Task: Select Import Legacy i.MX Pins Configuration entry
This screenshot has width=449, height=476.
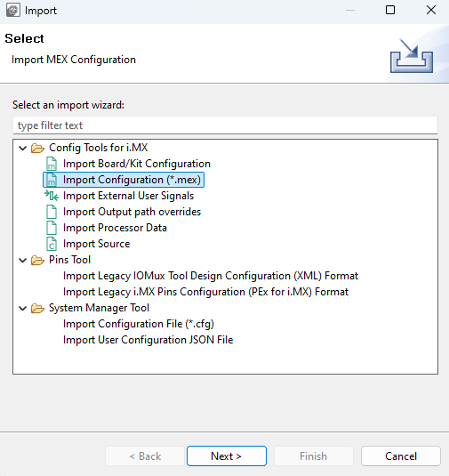Action: 205,292
